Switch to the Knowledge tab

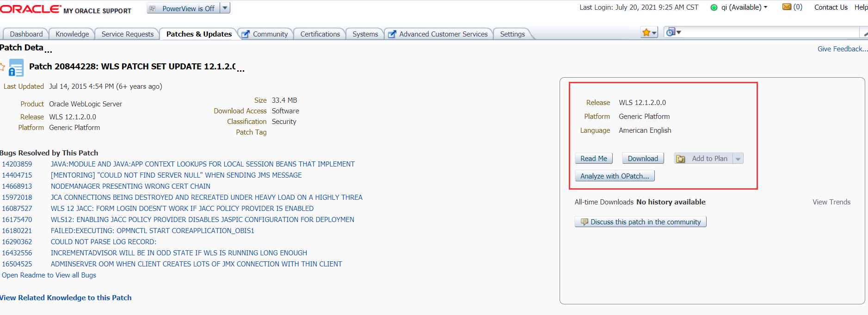pos(72,34)
